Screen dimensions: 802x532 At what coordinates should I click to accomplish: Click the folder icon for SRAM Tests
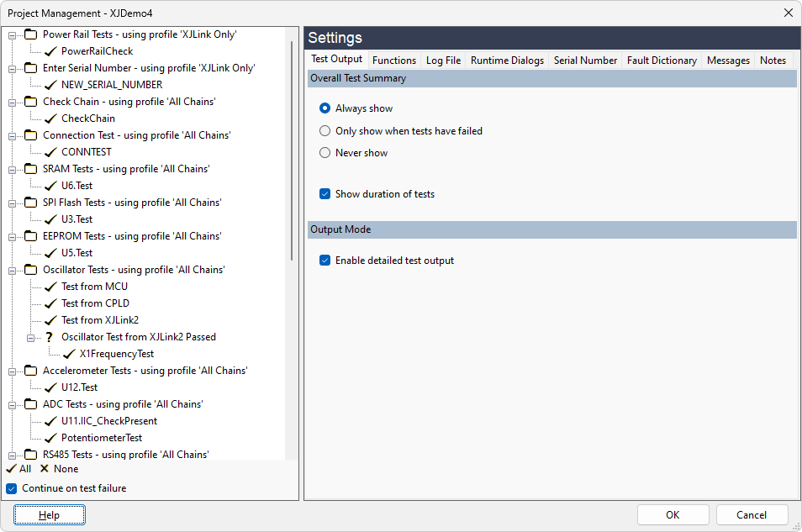(31, 169)
